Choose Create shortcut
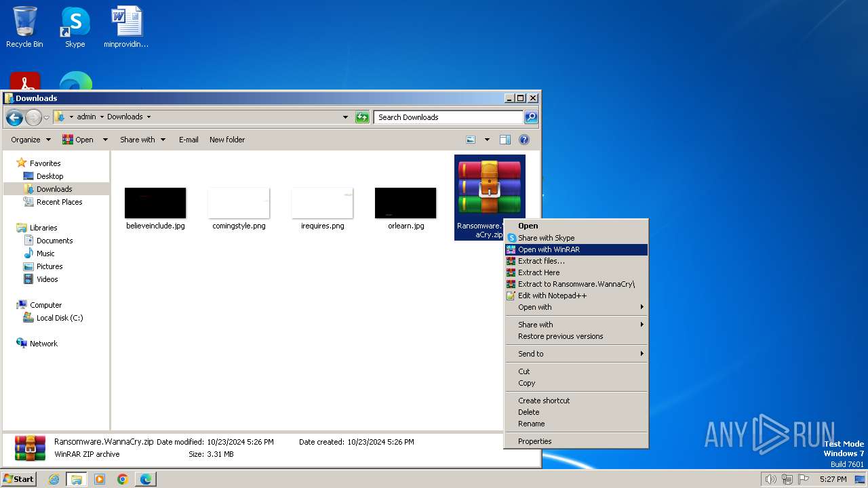 point(576,401)
